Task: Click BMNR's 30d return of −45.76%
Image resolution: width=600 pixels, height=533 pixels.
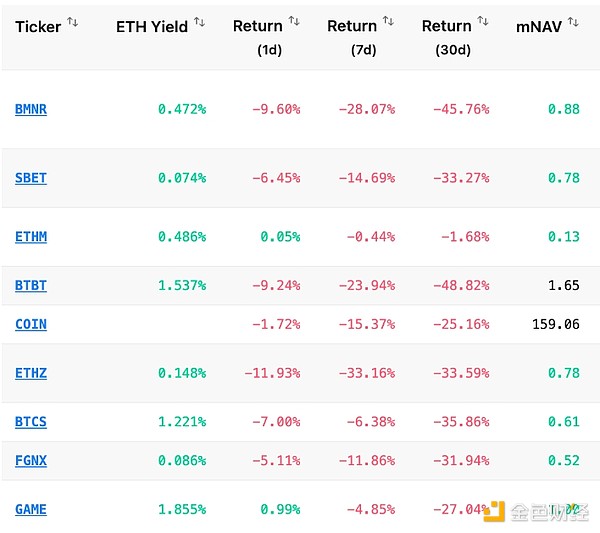Action: click(461, 109)
